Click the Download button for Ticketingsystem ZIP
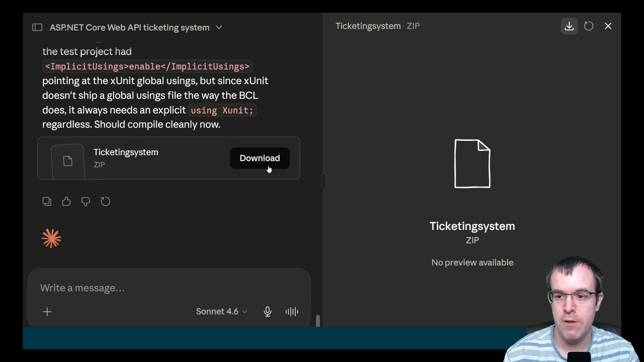 pos(260,158)
